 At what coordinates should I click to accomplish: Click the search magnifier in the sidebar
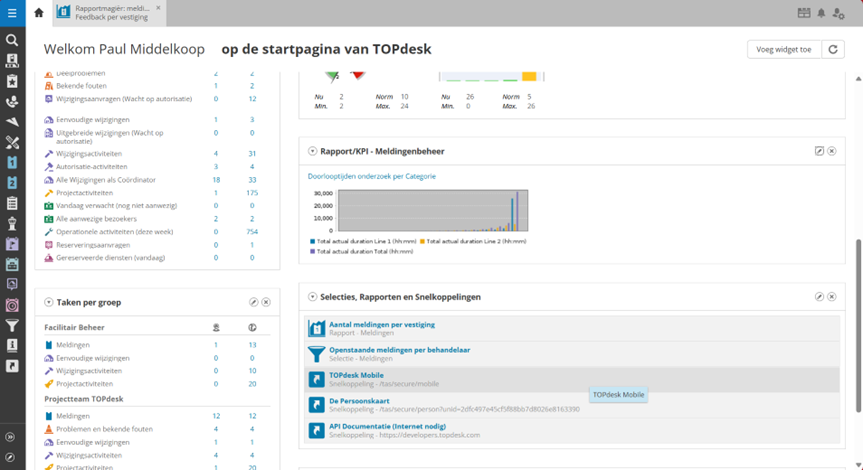[x=12, y=40]
